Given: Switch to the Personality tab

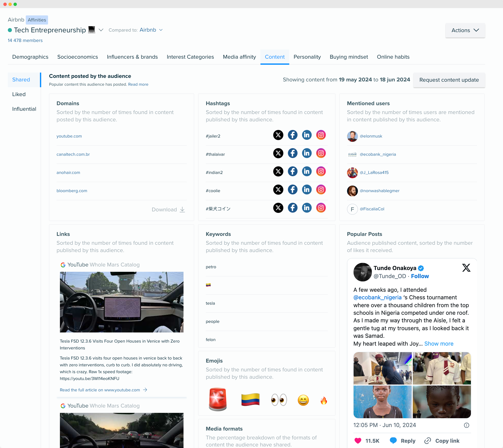Looking at the screenshot, I should pyautogui.click(x=307, y=57).
